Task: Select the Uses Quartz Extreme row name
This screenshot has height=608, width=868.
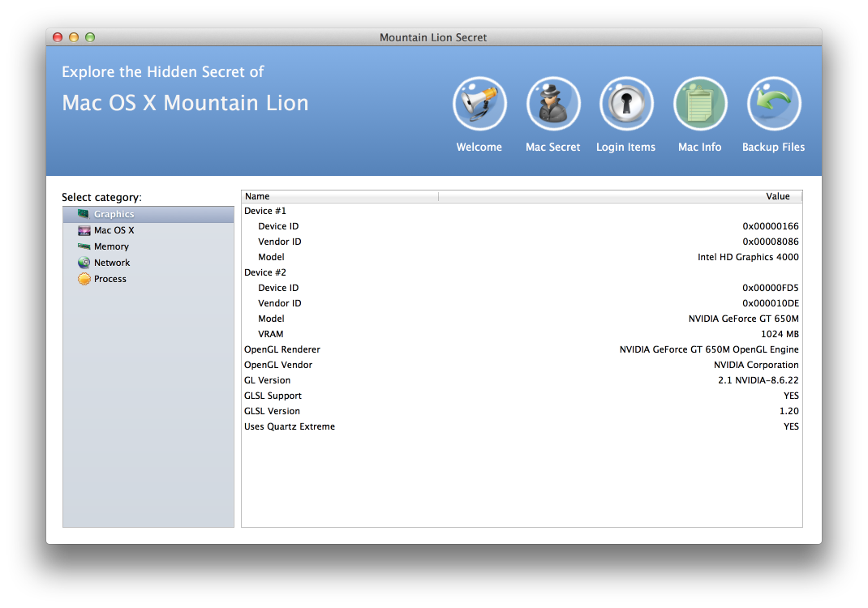Action: 290,426
